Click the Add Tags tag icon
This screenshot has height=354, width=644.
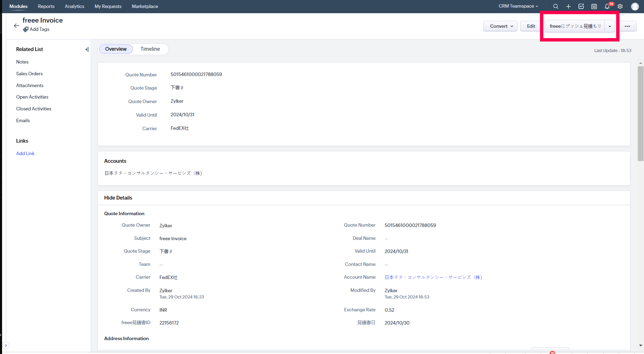click(x=26, y=29)
